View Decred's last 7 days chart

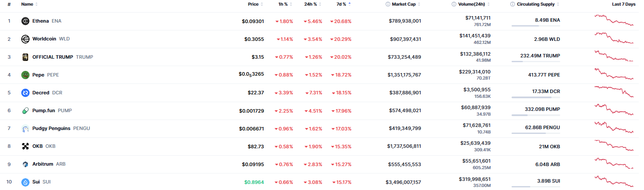614,92
